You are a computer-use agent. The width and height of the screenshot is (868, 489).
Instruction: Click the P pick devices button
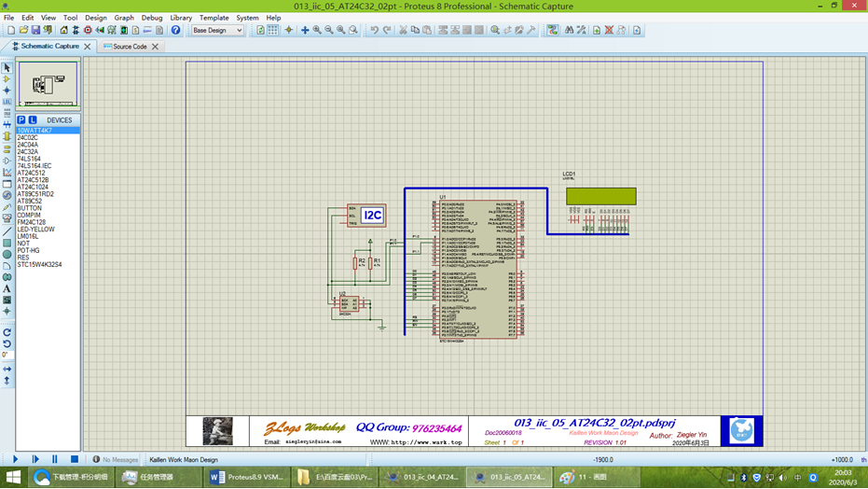coord(21,119)
